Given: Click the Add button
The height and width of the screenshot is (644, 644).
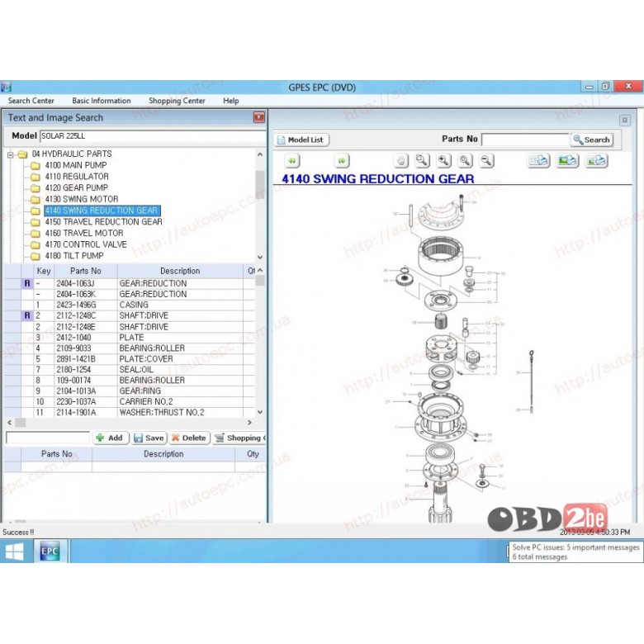Looking at the screenshot, I should [x=111, y=438].
